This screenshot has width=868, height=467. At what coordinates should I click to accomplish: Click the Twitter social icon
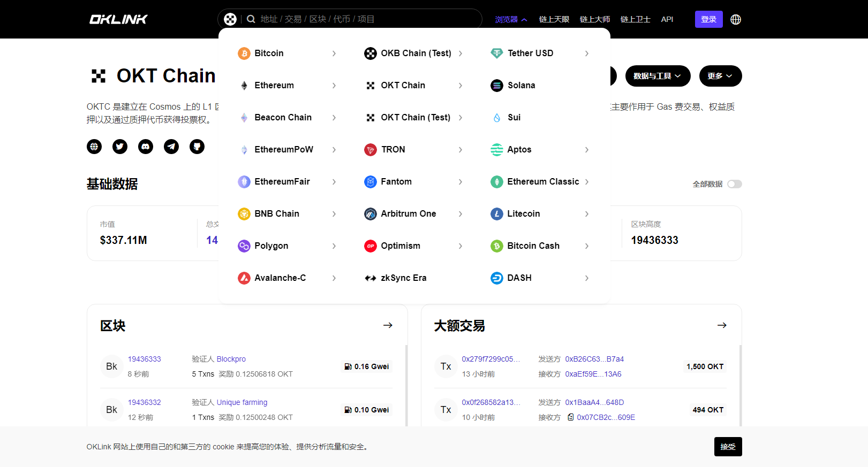point(120,147)
